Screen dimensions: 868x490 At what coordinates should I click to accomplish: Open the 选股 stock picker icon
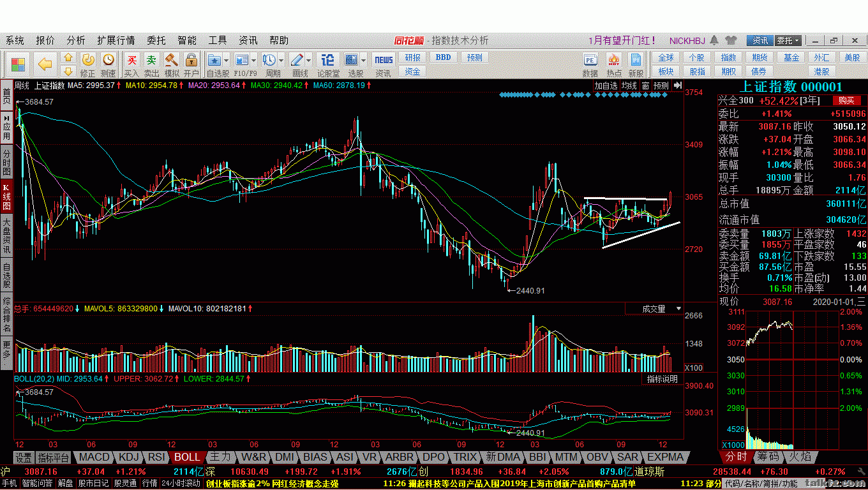pos(352,60)
